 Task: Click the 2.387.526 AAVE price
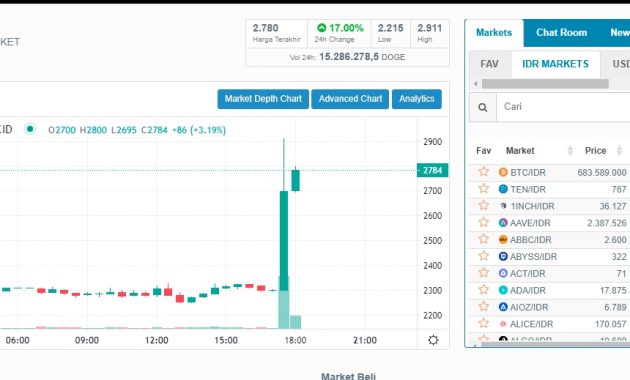click(x=607, y=223)
